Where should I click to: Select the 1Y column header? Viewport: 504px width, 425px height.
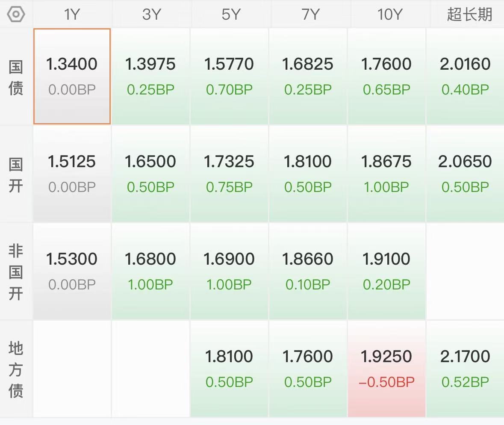pyautogui.click(x=72, y=14)
